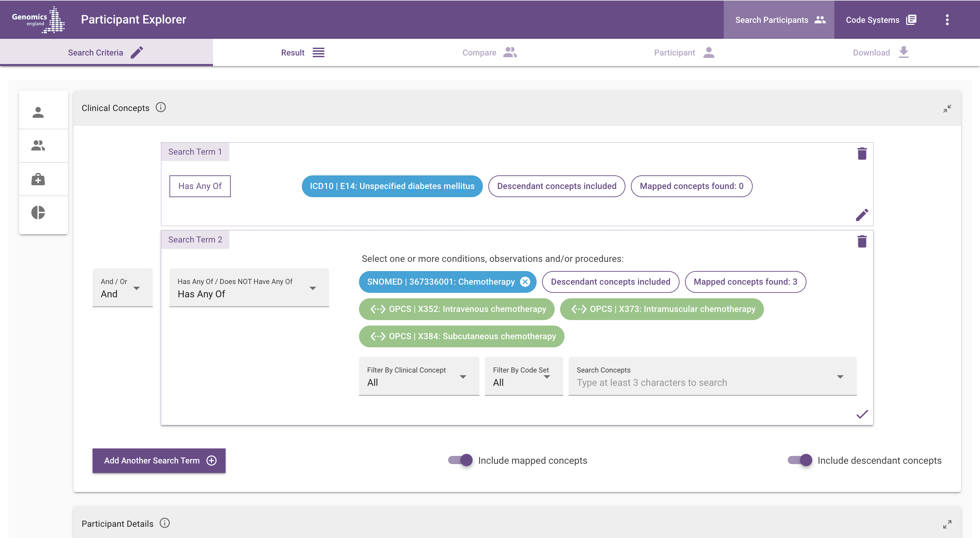Click Search Term 1 Descendant concepts included chip
This screenshot has width=980, height=538.
pyautogui.click(x=557, y=186)
